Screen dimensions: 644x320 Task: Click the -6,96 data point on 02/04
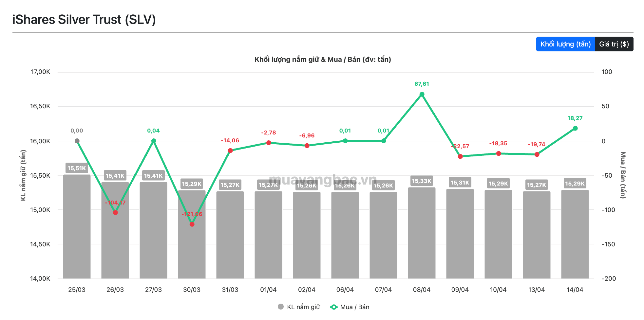(307, 146)
